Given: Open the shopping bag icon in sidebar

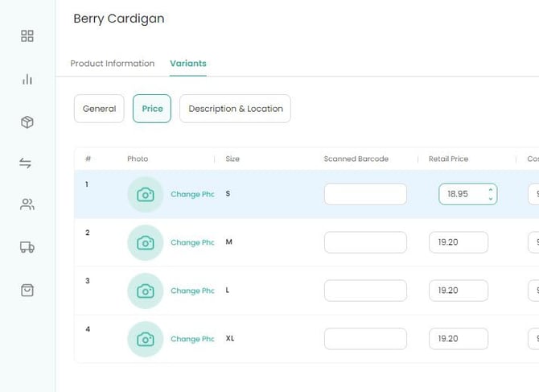Looking at the screenshot, I should tap(27, 291).
